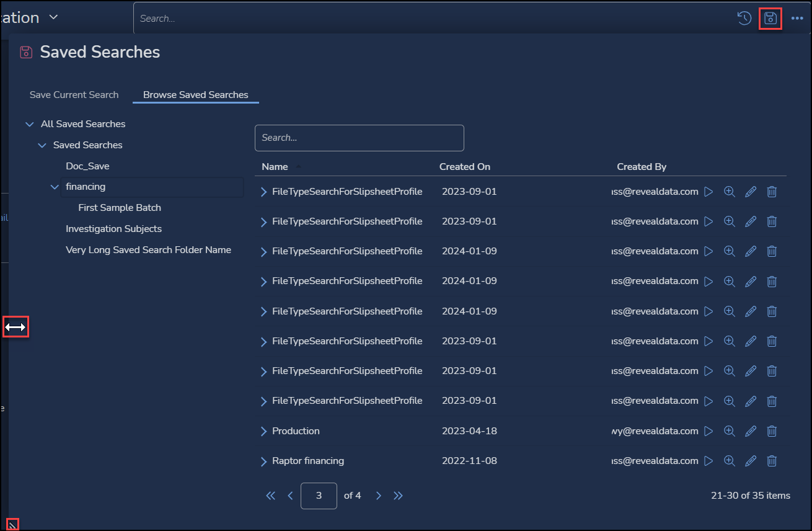
Task: Edit the Production saved search
Action: tap(751, 431)
